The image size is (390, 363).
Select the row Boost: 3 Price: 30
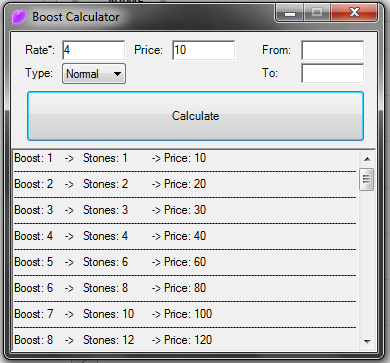pos(185,210)
